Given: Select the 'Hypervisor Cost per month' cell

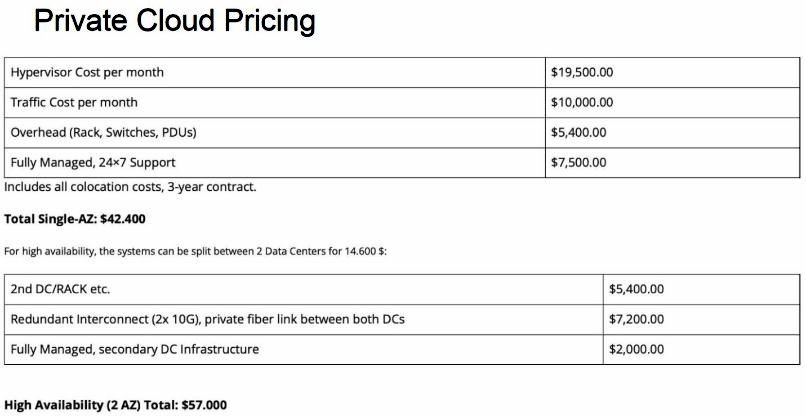Looking at the screenshot, I should 87,72.
